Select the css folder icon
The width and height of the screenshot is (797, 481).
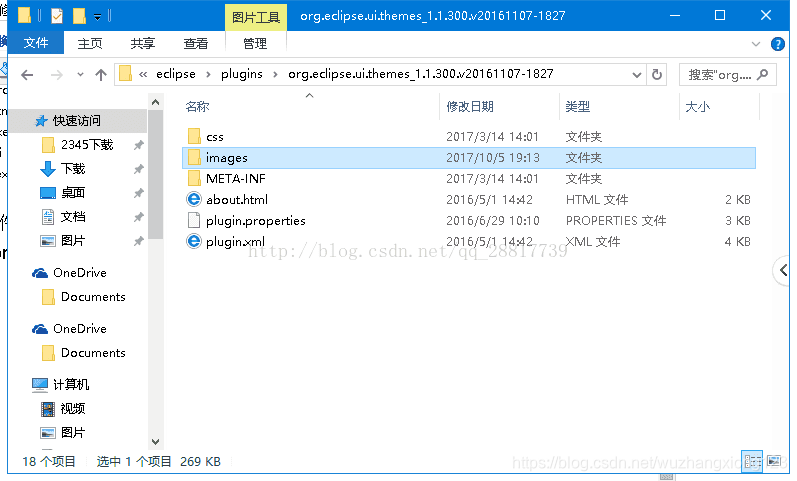194,136
